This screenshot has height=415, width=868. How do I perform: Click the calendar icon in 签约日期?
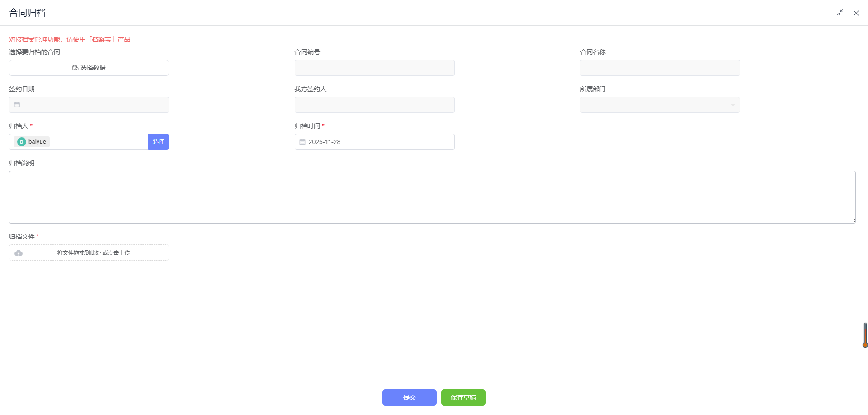17,105
